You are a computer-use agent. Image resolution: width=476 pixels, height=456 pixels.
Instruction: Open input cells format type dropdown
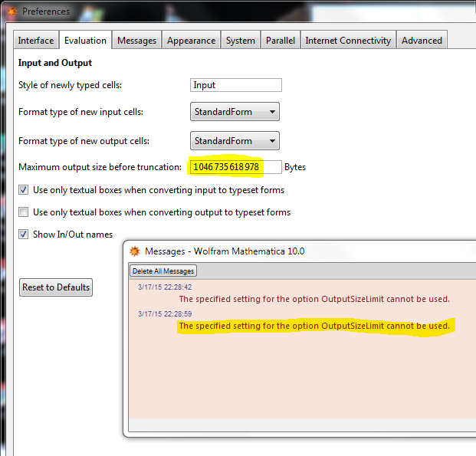[235, 112]
